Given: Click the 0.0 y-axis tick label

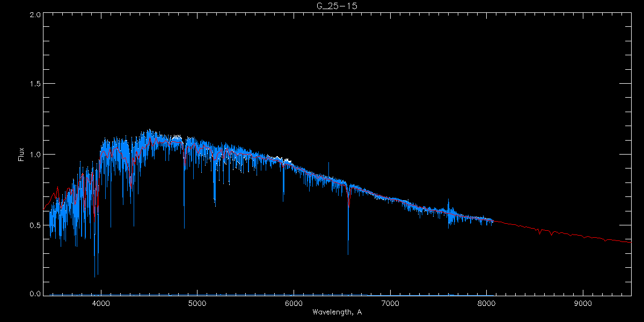Looking at the screenshot, I should [x=35, y=294].
